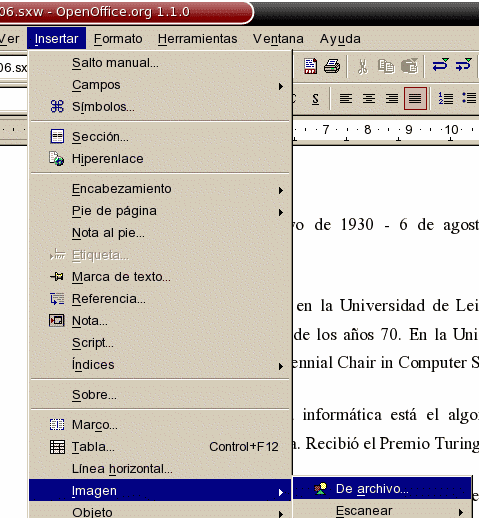This screenshot has width=479, height=518.
Task: Open the Formato menu
Action: [x=118, y=39]
